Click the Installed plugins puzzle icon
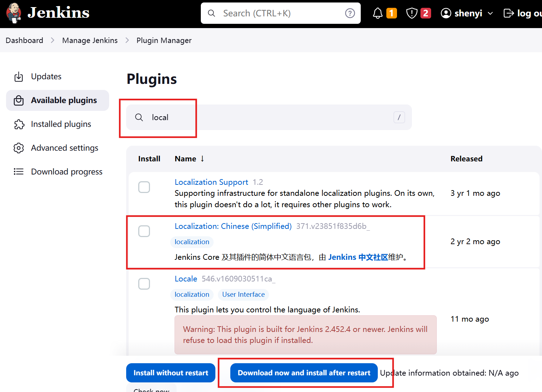The width and height of the screenshot is (542, 392). click(19, 124)
